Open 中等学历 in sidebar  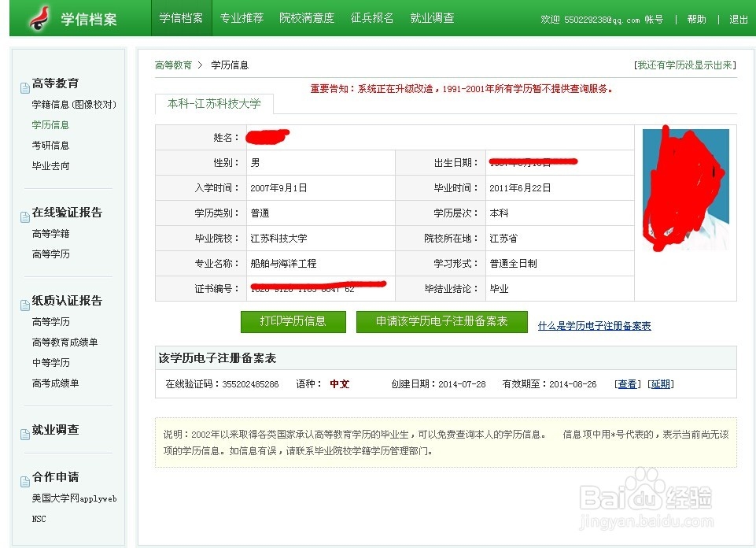(x=50, y=362)
